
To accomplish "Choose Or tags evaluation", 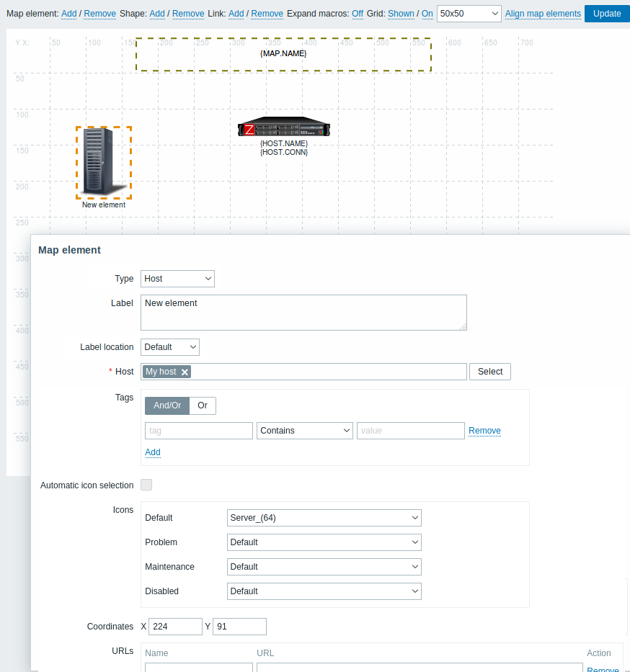I will 203,406.
